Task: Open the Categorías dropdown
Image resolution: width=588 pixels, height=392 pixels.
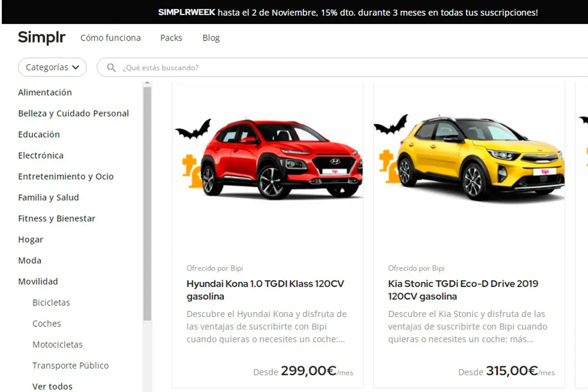Action: click(x=52, y=67)
